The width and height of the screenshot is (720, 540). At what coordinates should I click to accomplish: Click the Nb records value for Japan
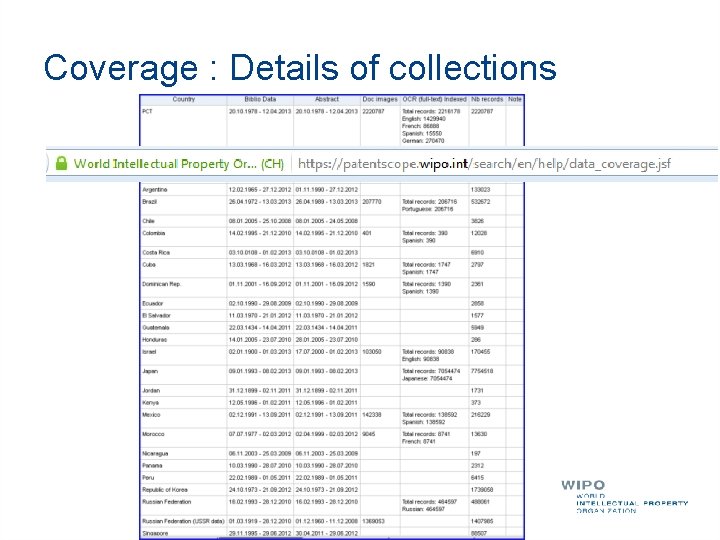tap(482, 371)
